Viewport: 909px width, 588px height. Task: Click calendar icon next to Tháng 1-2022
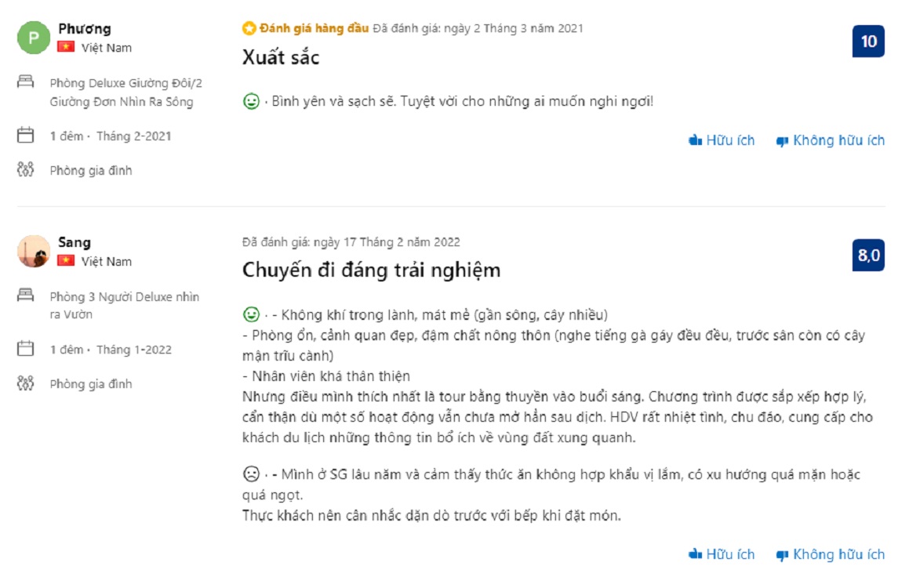[26, 349]
